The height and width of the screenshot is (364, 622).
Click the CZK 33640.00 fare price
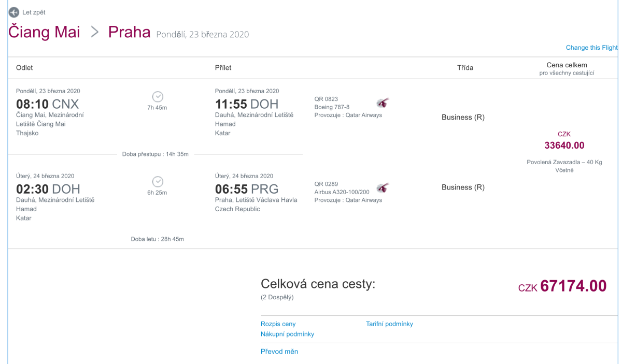(564, 145)
